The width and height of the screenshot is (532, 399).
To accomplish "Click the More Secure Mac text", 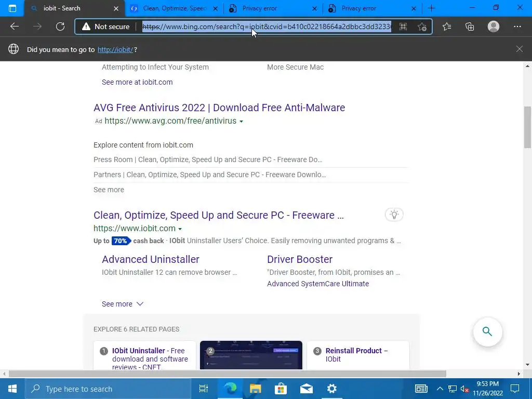I will (x=295, y=67).
